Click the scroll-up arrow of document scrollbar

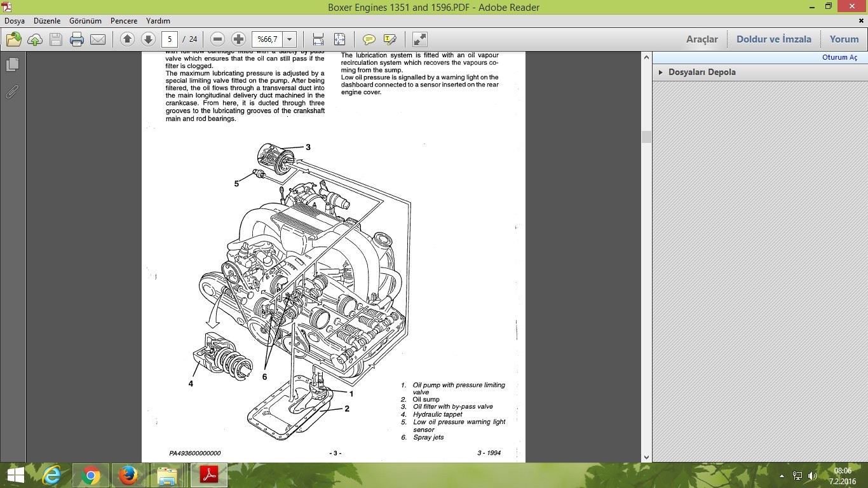[646, 57]
